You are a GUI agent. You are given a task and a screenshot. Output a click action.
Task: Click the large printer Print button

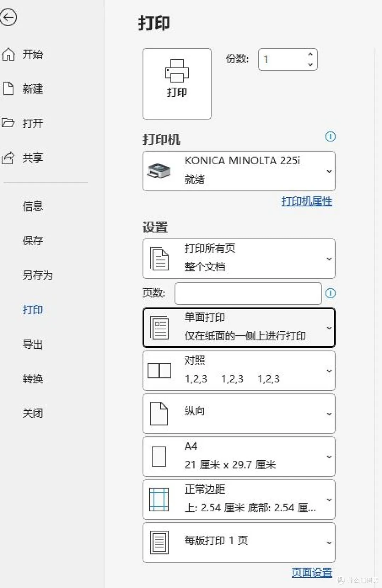point(177,83)
